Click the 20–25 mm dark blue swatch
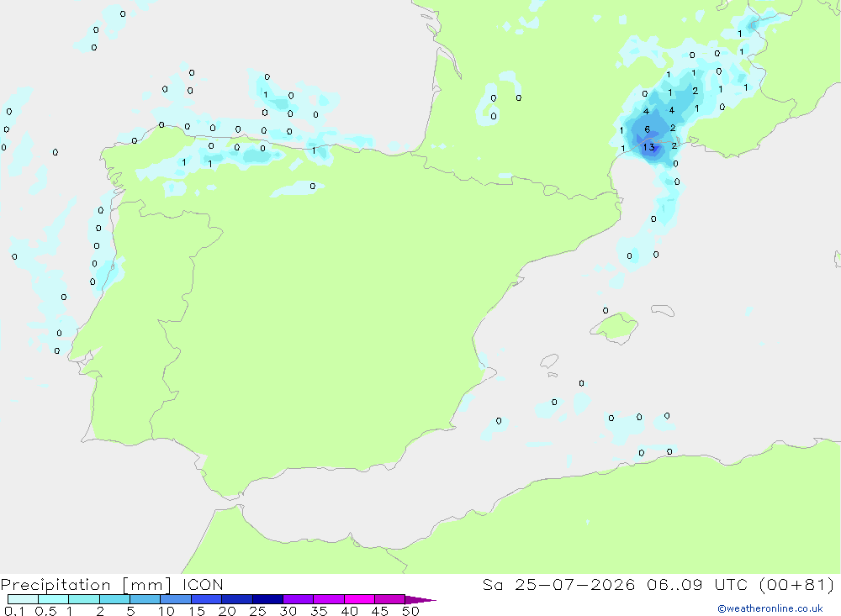Viewport: 841px width, 616px height. [237, 599]
